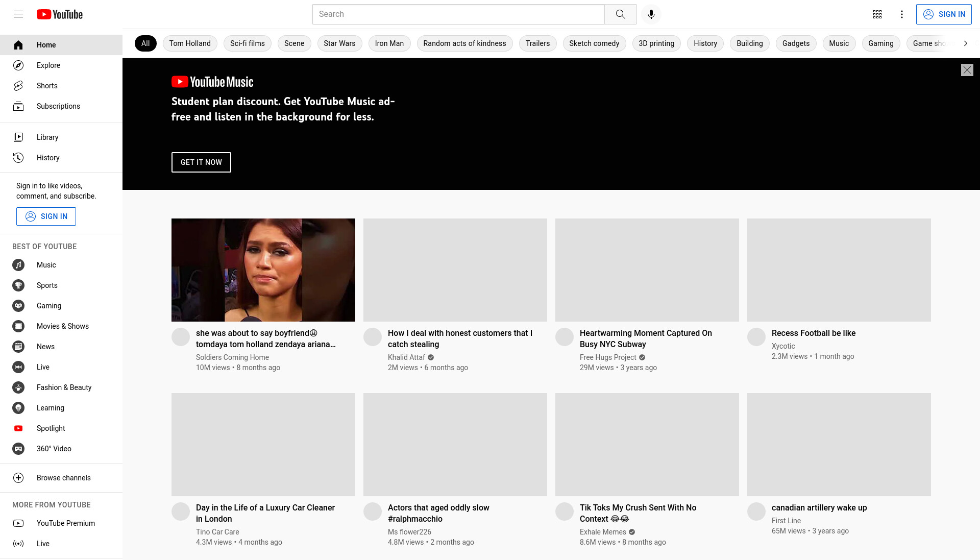The image size is (980, 560).
Task: Click the History clock icon in sidebar
Action: pyautogui.click(x=18, y=158)
